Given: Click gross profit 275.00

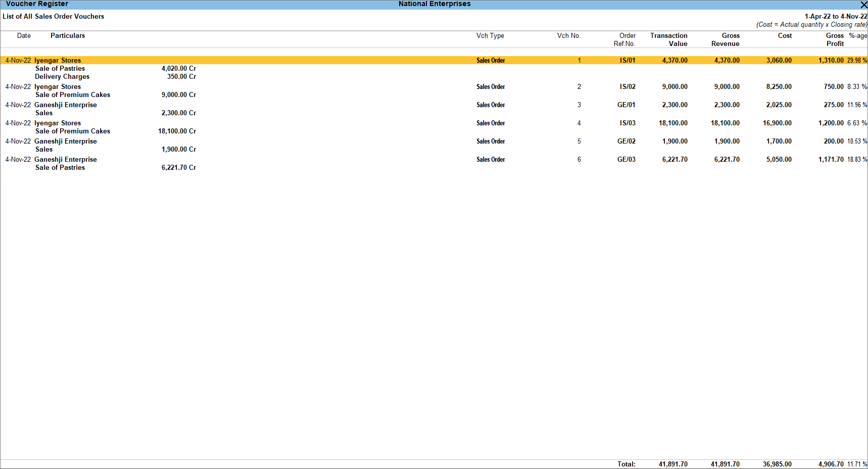Looking at the screenshot, I should 834,105.
